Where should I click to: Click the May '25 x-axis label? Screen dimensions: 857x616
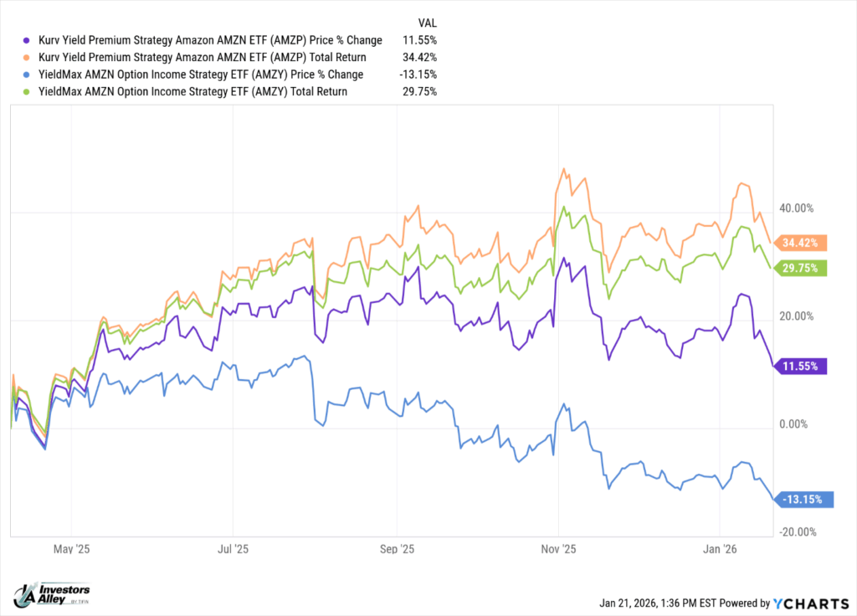pyautogui.click(x=71, y=550)
